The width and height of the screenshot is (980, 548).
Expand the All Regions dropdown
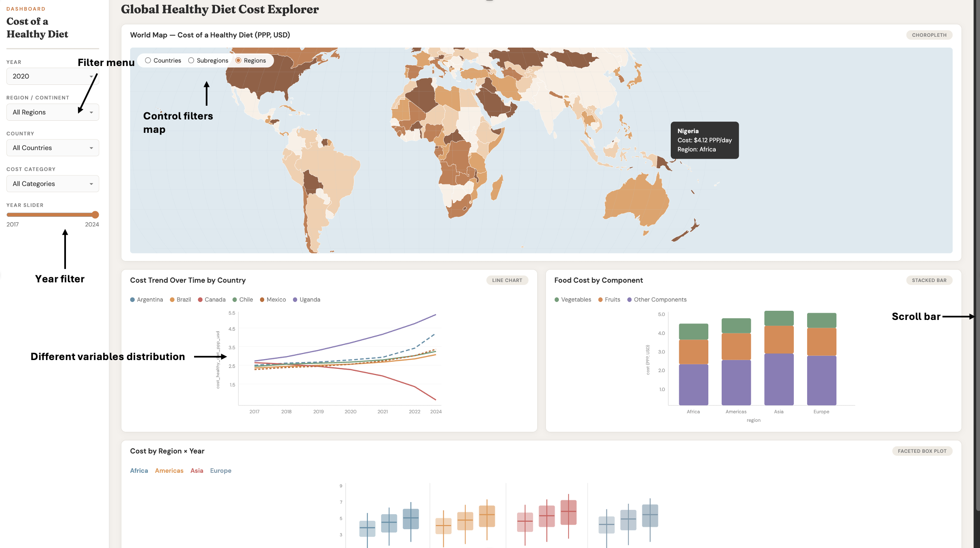point(53,112)
